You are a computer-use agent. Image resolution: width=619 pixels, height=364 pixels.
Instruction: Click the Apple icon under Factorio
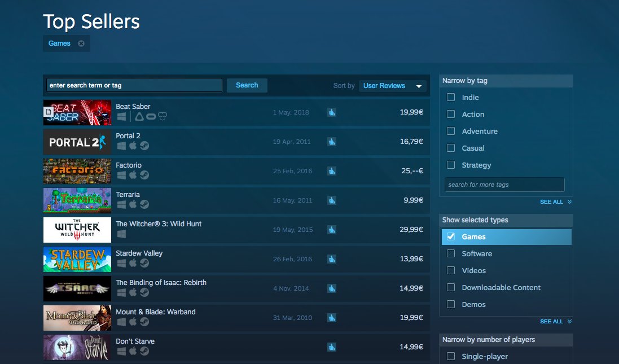(x=133, y=174)
